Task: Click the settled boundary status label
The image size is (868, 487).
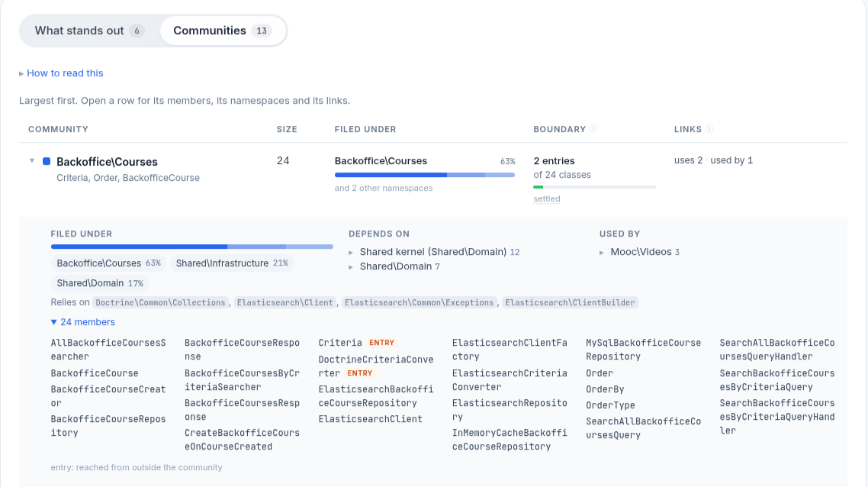Action: point(547,199)
